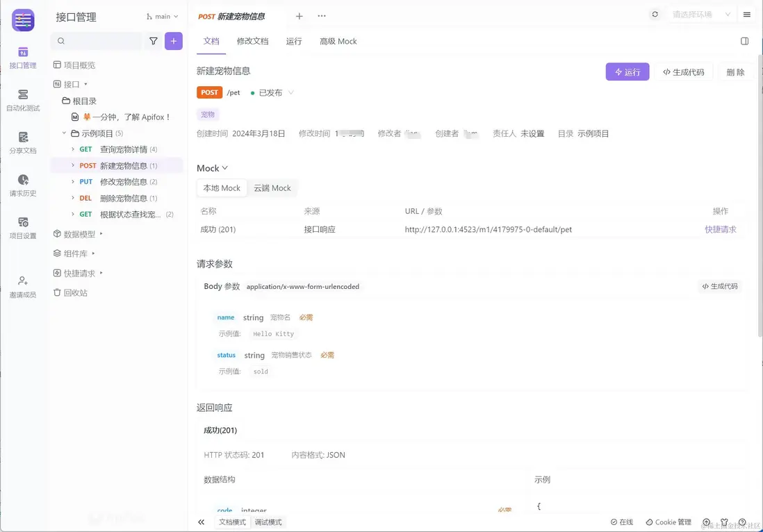Click the sold example value
Image resolution: width=763 pixels, height=532 pixels.
(x=261, y=372)
